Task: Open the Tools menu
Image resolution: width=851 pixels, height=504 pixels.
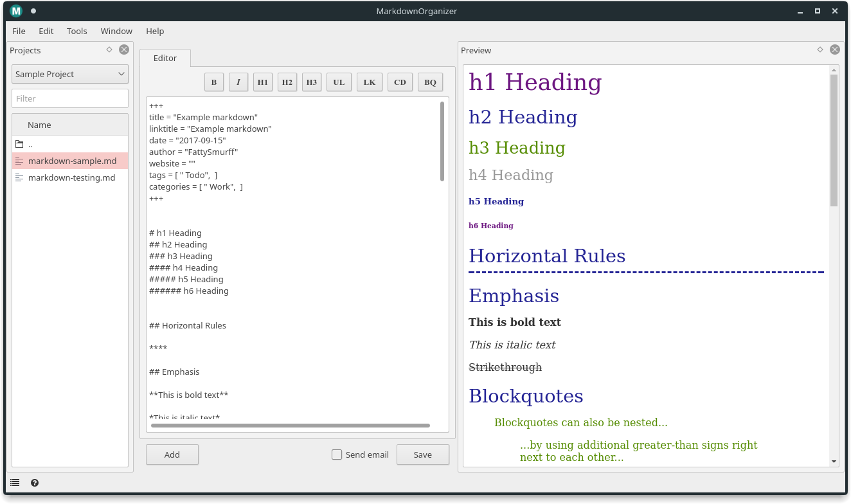Action: (x=76, y=31)
